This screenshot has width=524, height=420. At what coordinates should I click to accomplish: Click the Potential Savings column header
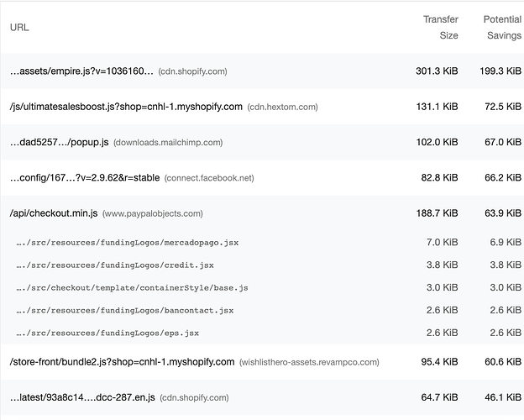click(x=502, y=28)
